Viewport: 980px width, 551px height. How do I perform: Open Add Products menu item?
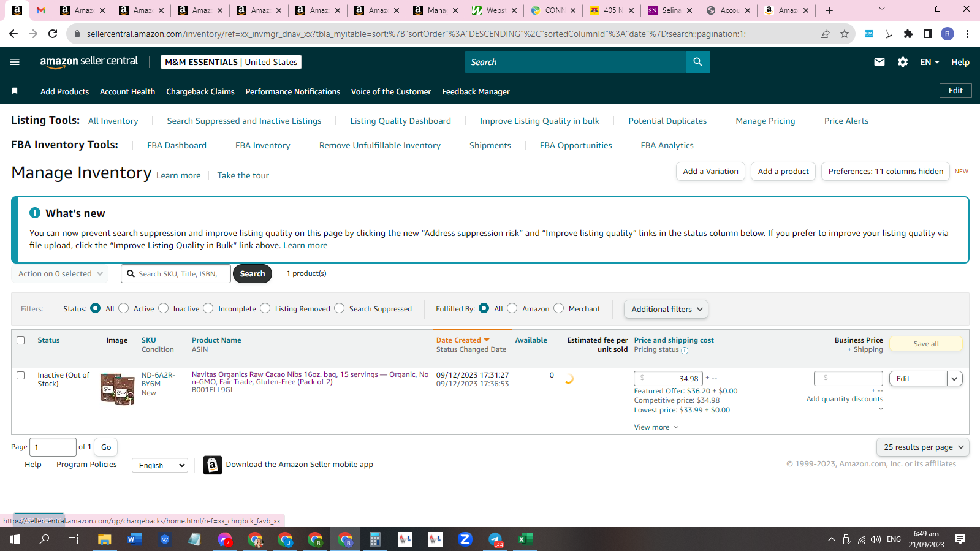point(64,91)
